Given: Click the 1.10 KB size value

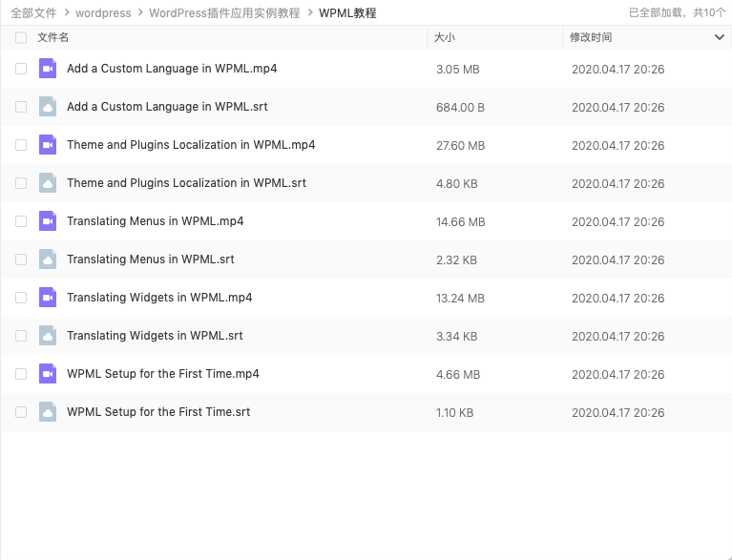Looking at the screenshot, I should tap(454, 413).
